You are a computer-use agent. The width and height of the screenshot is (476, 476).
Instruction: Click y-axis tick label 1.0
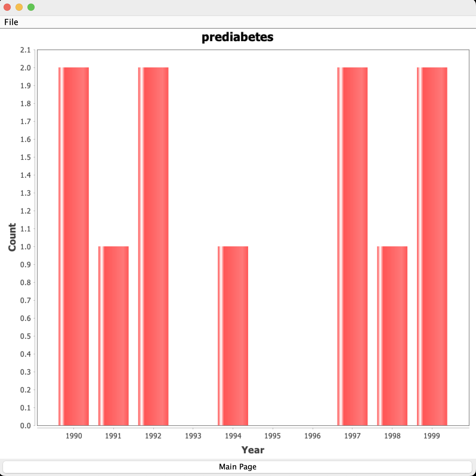tap(25, 247)
